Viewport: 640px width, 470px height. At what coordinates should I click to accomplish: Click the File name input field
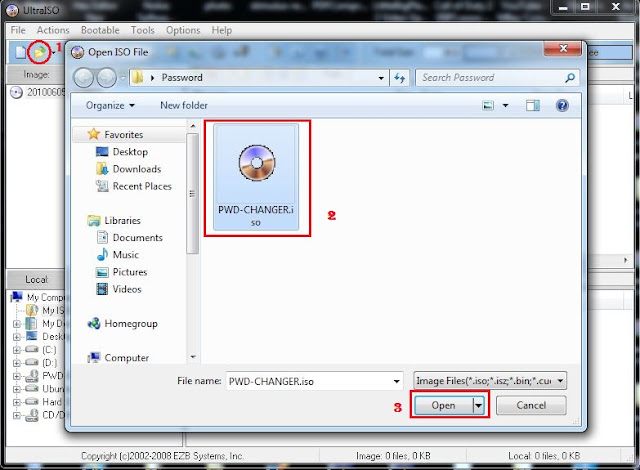309,381
